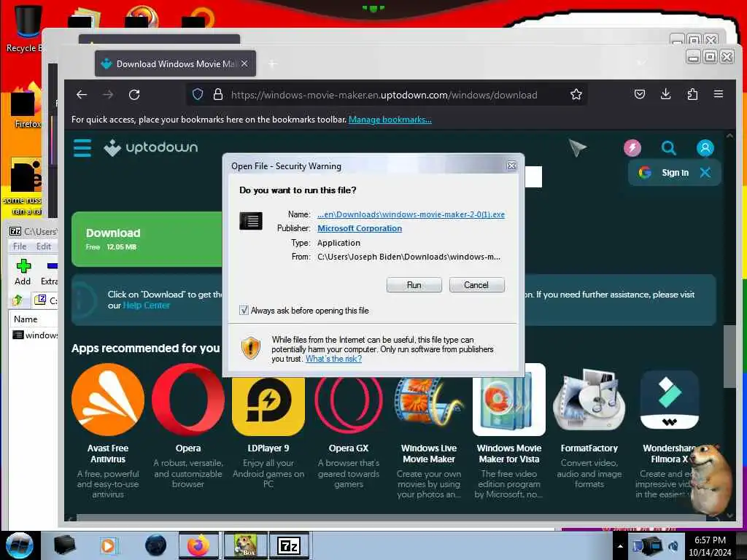Click the LDPlayer 9 title text
Viewport: 747px width, 560px height.
tap(268, 448)
